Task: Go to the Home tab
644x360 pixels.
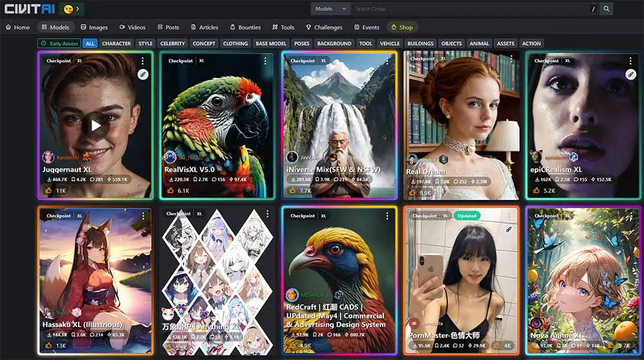Action: tap(17, 27)
